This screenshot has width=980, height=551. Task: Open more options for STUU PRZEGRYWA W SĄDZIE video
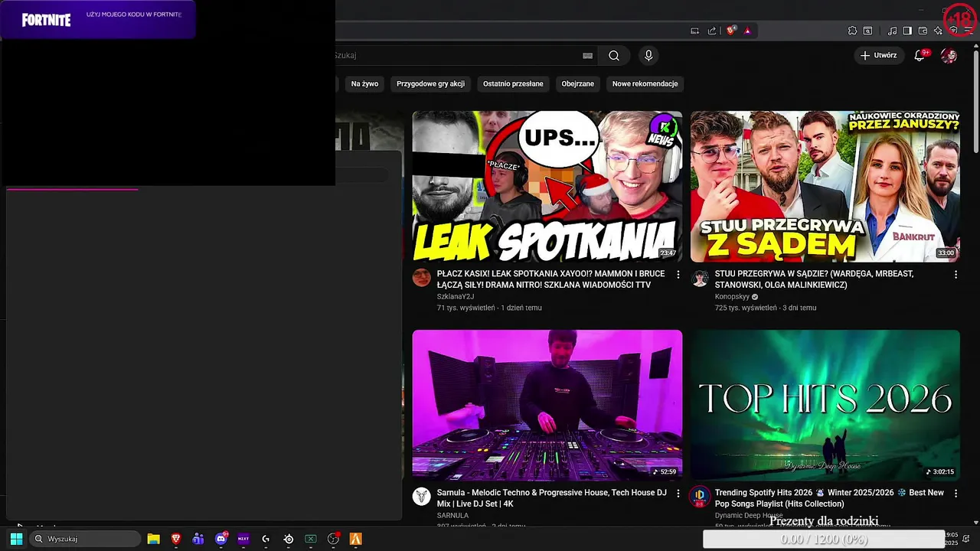coord(955,274)
